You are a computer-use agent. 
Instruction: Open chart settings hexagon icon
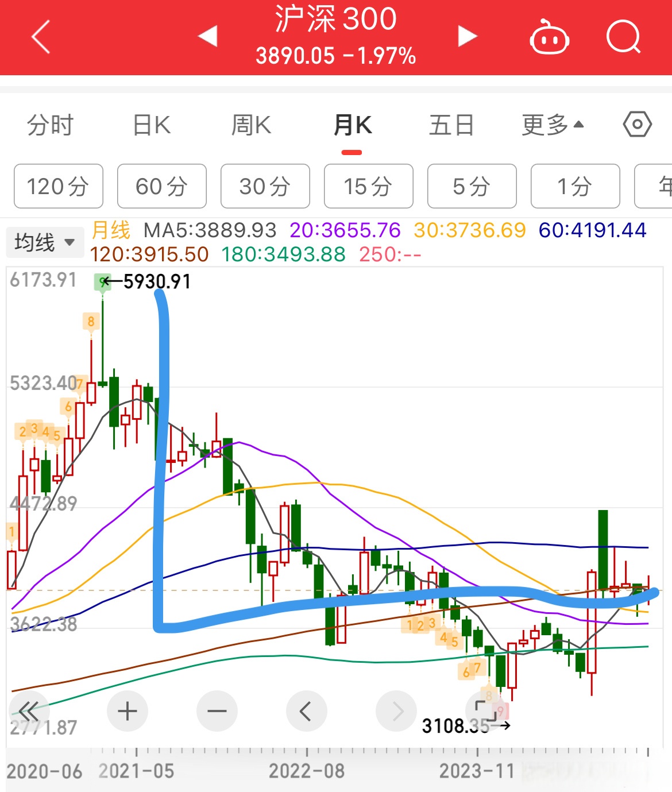pos(637,124)
